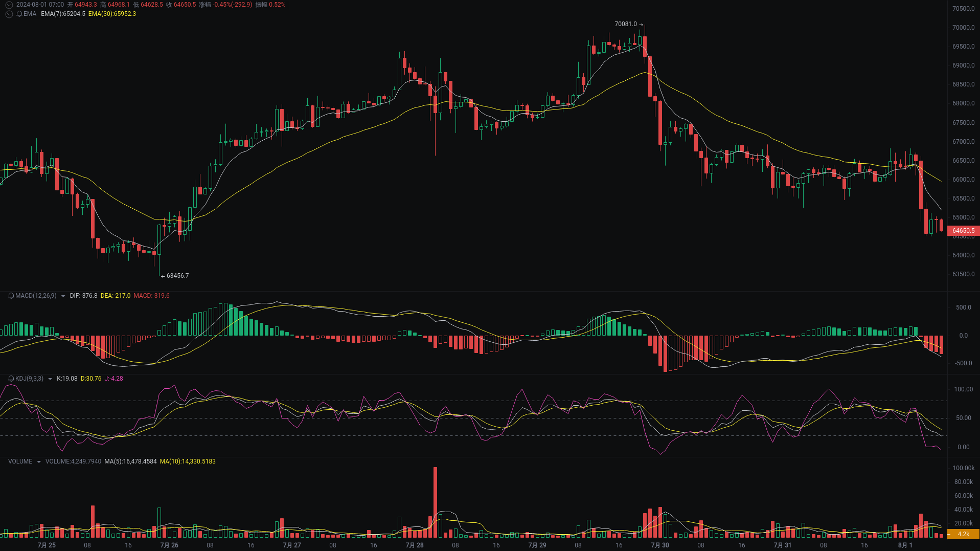Collapse the EMA indicator row chevron
Screen dimensions: 980x551
click(x=9, y=14)
